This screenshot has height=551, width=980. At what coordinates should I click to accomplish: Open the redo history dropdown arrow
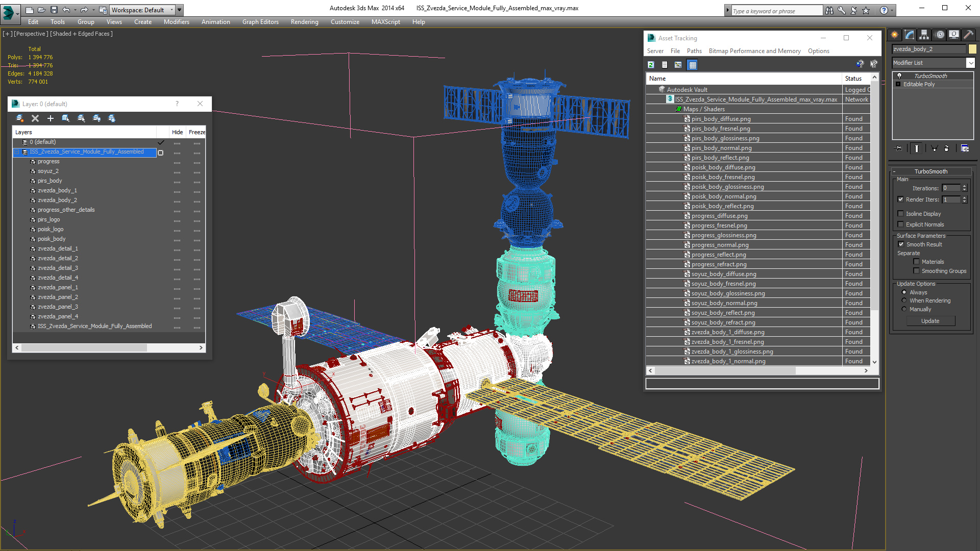pos(93,10)
